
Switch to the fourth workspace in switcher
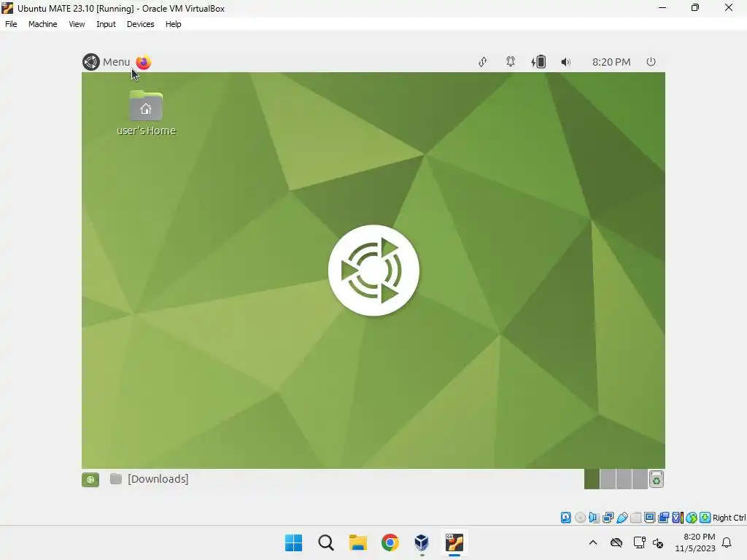pyautogui.click(x=640, y=479)
